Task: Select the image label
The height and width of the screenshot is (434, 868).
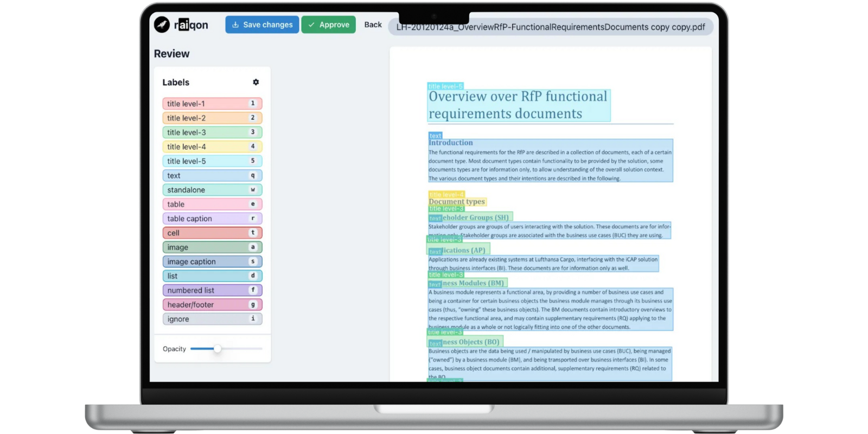Action: (x=212, y=247)
